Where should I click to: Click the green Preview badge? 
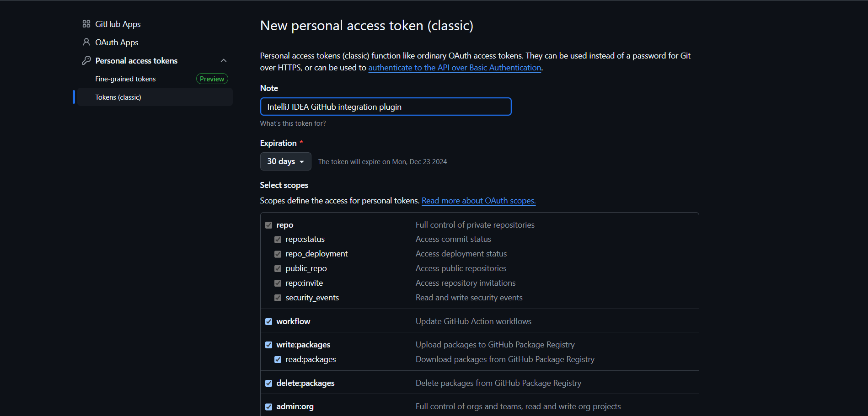coord(212,79)
